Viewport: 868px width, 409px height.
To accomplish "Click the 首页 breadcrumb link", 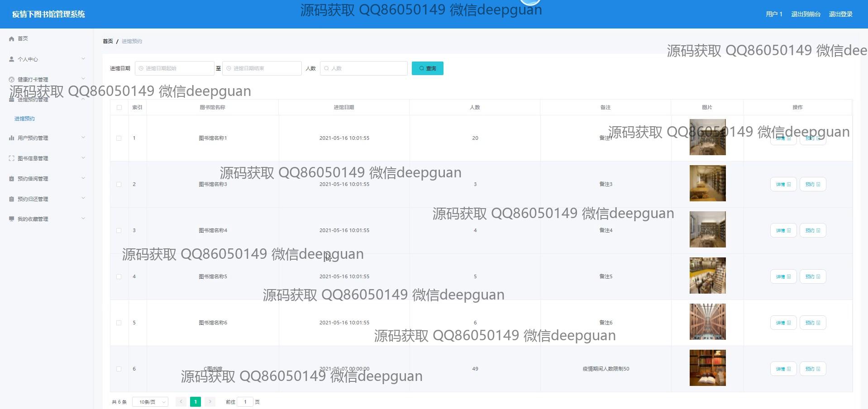I will (108, 41).
